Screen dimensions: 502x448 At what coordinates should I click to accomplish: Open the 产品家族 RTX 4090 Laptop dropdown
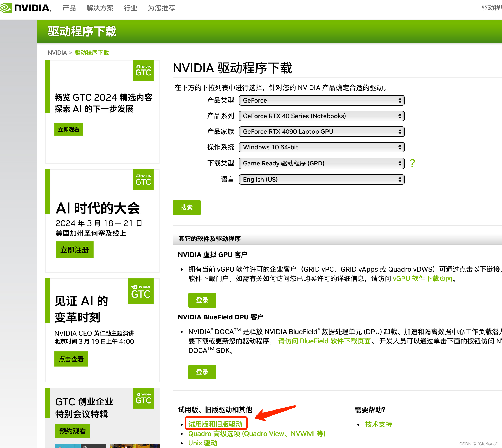(x=321, y=132)
